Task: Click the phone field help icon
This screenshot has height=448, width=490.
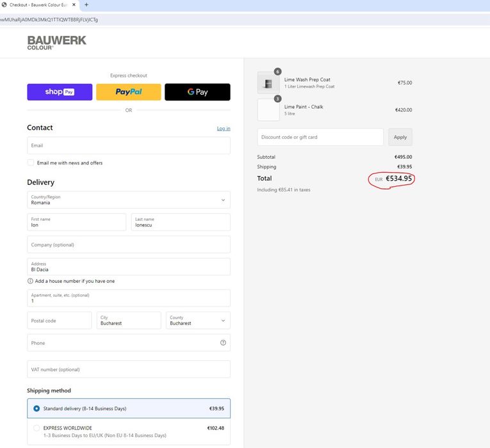Action: point(223,342)
